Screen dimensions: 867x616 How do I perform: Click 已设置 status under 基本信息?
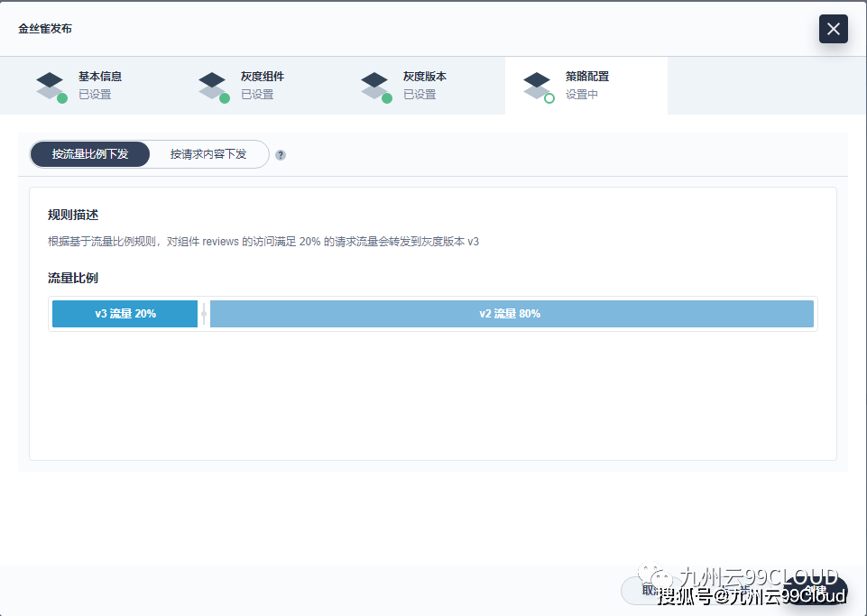pos(95,95)
